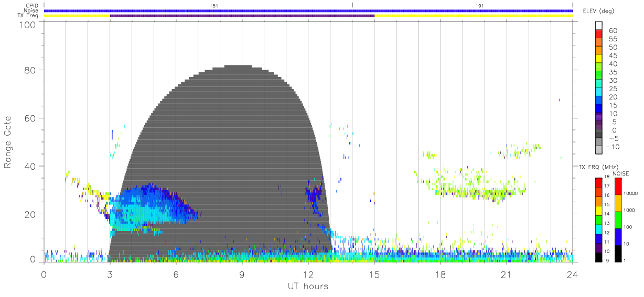Click the '18' label on TX FRQ scale
The width and height of the screenshot is (644, 297).
pyautogui.click(x=606, y=177)
